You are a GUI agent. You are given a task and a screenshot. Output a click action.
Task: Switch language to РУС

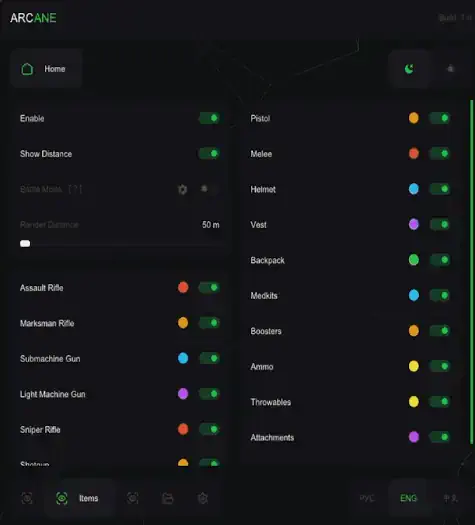367,498
